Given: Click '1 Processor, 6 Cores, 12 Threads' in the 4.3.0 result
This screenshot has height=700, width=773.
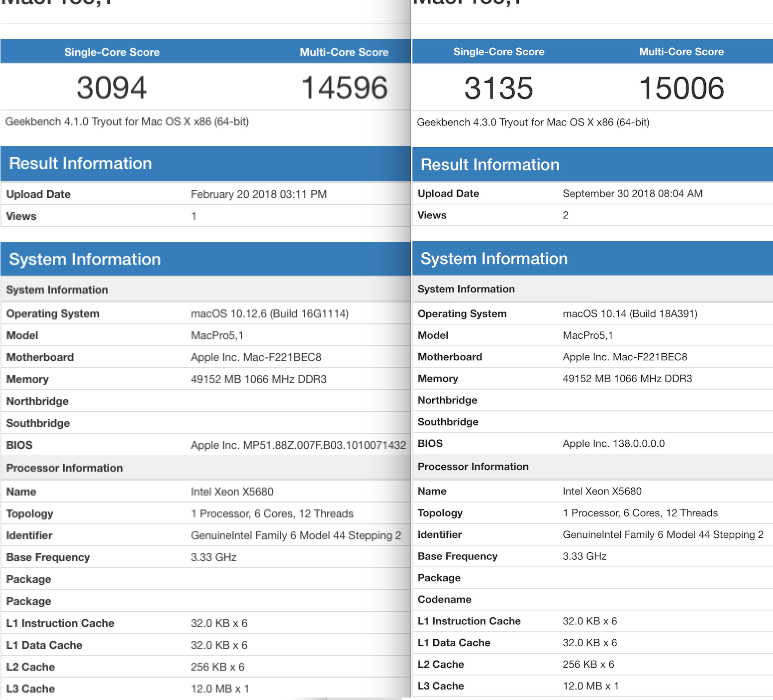Looking at the screenshot, I should tap(641, 513).
